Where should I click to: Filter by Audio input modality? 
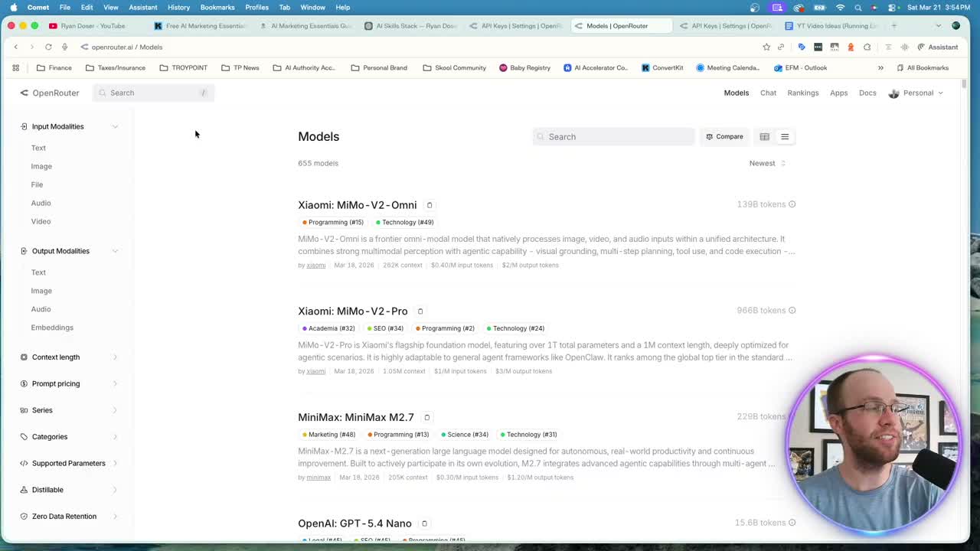tap(41, 203)
